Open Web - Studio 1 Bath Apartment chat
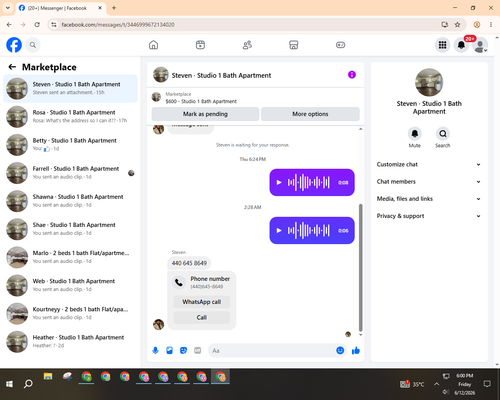Screen dimensions: 500x400 (x=70, y=285)
